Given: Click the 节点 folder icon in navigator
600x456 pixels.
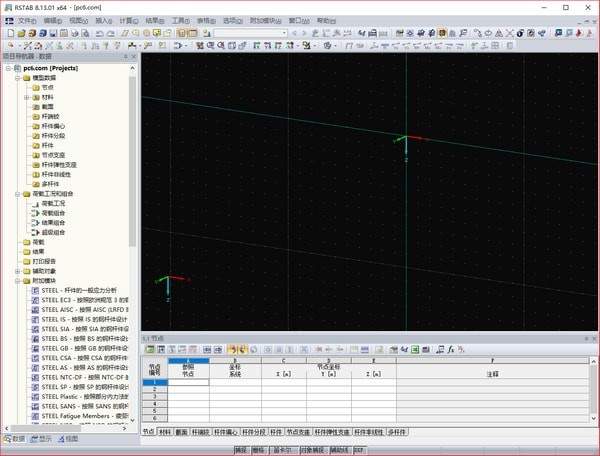Looking at the screenshot, I should coord(35,87).
